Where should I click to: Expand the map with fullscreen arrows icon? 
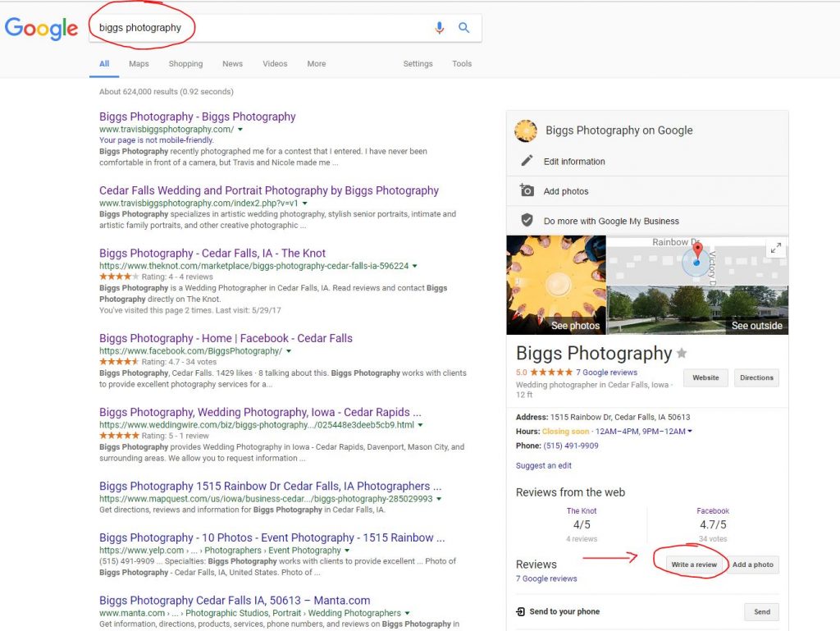coord(776,248)
